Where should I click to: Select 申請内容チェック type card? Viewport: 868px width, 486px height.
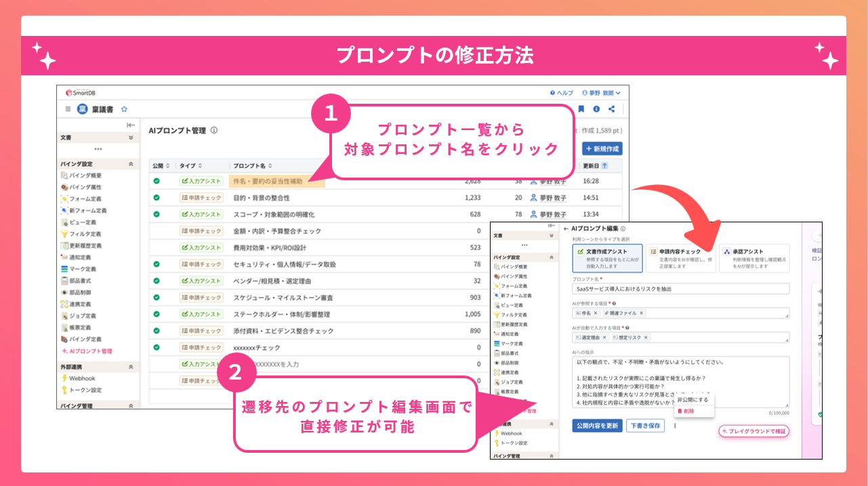point(680,258)
